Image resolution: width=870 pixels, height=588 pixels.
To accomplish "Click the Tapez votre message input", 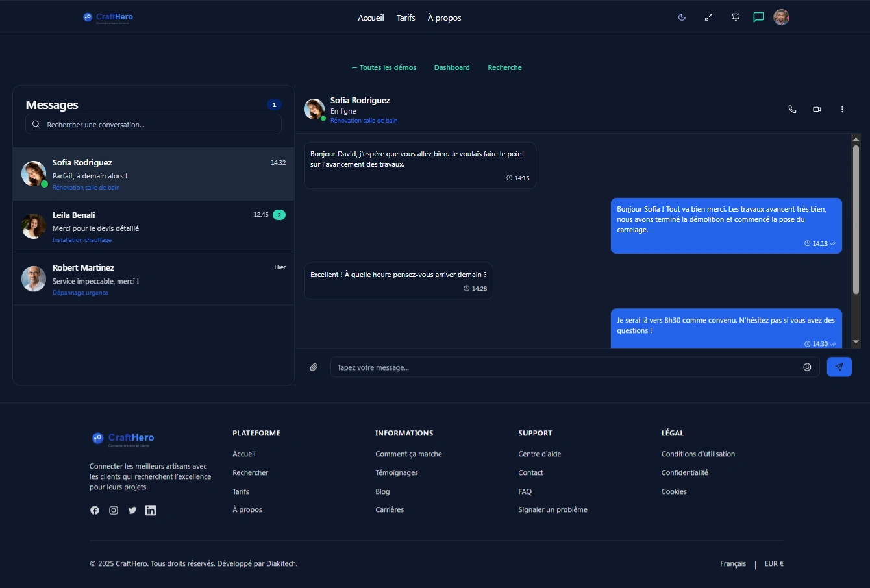I will pos(575,367).
